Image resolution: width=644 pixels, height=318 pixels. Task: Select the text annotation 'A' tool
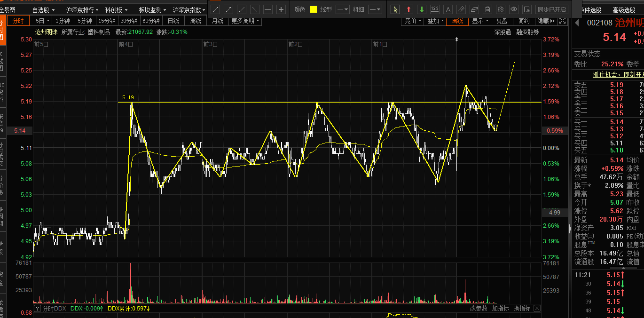448,9
